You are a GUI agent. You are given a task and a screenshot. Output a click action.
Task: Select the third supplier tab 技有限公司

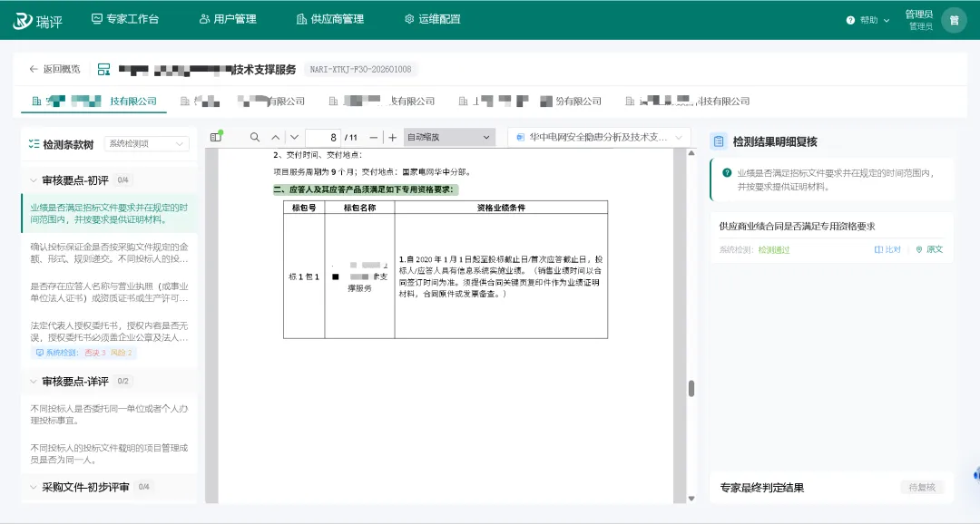(x=381, y=102)
